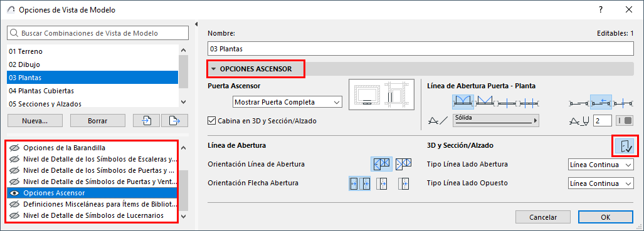Select 01 Terreno combination

(93, 51)
